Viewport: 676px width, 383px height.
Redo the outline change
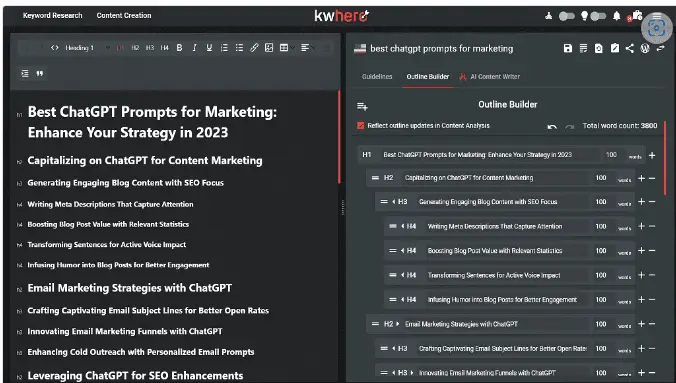570,126
